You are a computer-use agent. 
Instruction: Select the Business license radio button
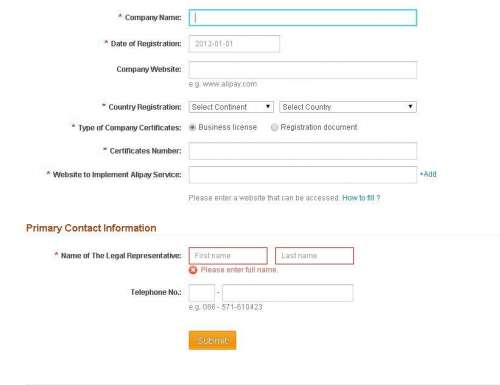192,127
